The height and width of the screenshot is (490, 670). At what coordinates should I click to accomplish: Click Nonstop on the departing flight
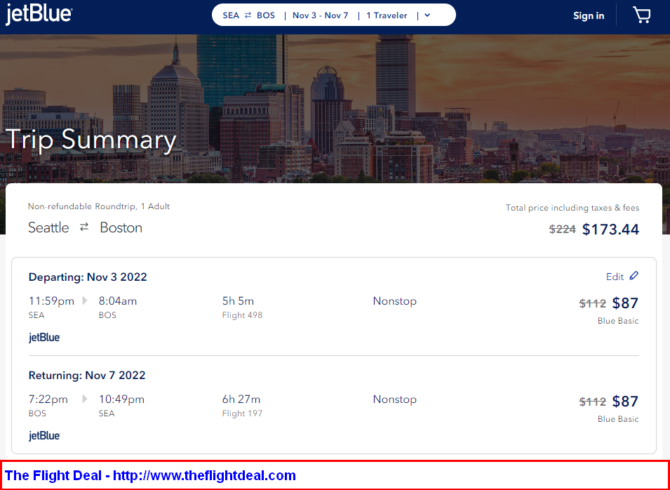coord(394,301)
